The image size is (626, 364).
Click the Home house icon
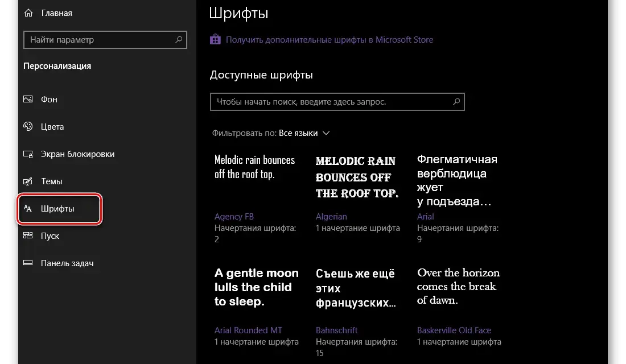(28, 13)
